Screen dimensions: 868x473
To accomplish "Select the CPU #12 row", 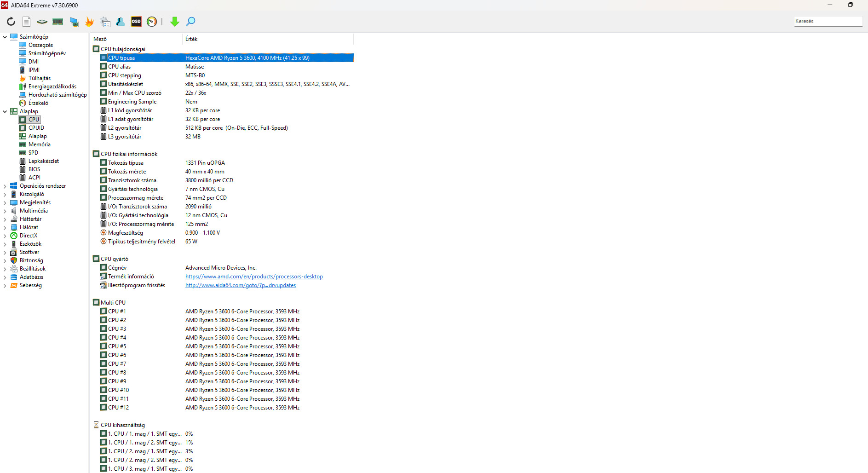I will [x=227, y=408].
